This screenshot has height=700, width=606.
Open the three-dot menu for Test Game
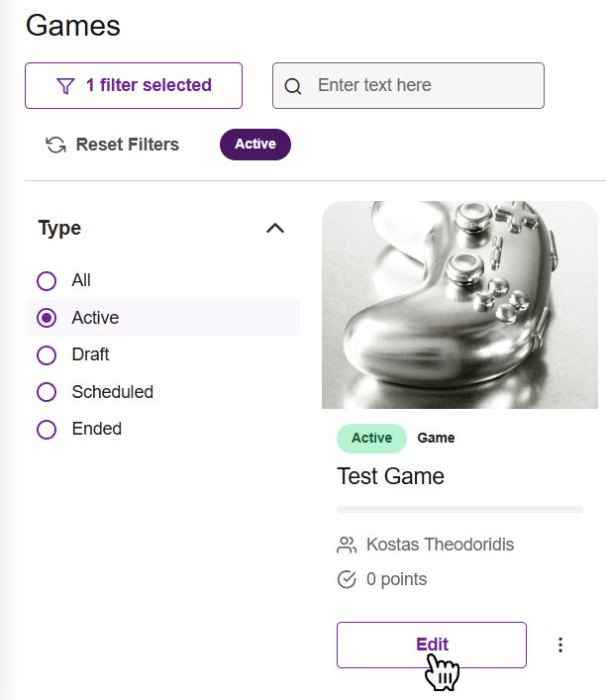coord(560,646)
